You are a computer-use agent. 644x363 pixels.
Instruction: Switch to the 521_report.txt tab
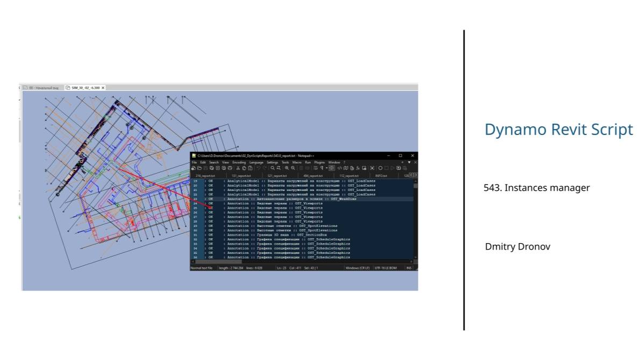point(277,176)
